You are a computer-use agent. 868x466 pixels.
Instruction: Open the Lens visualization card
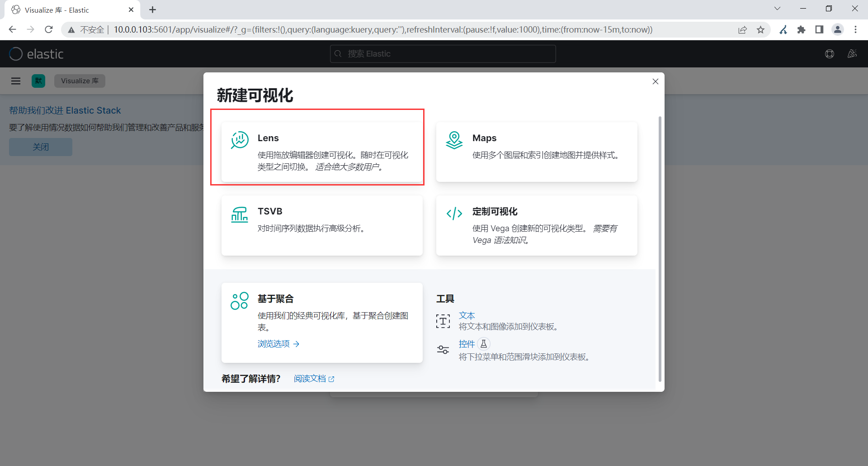(x=322, y=152)
